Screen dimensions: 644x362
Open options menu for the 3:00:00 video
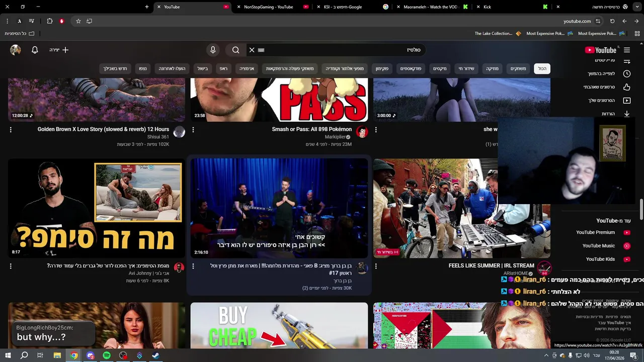[x=376, y=129]
